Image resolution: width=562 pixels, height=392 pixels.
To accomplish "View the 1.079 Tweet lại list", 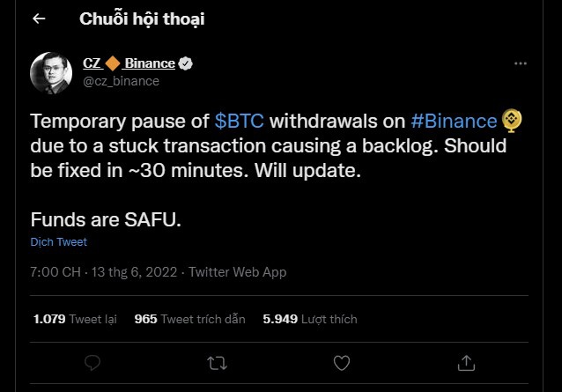I will coord(75,319).
